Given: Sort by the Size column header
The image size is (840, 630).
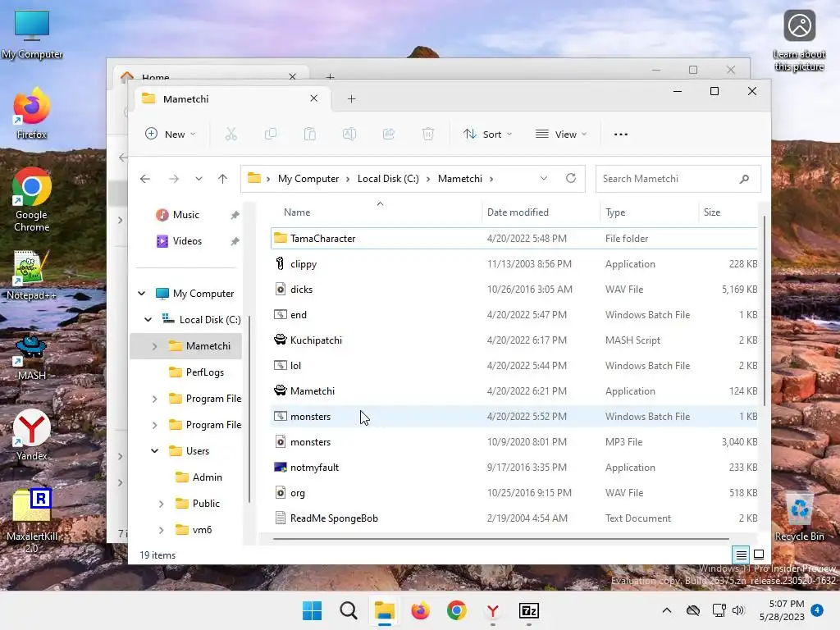Looking at the screenshot, I should (x=728, y=212).
